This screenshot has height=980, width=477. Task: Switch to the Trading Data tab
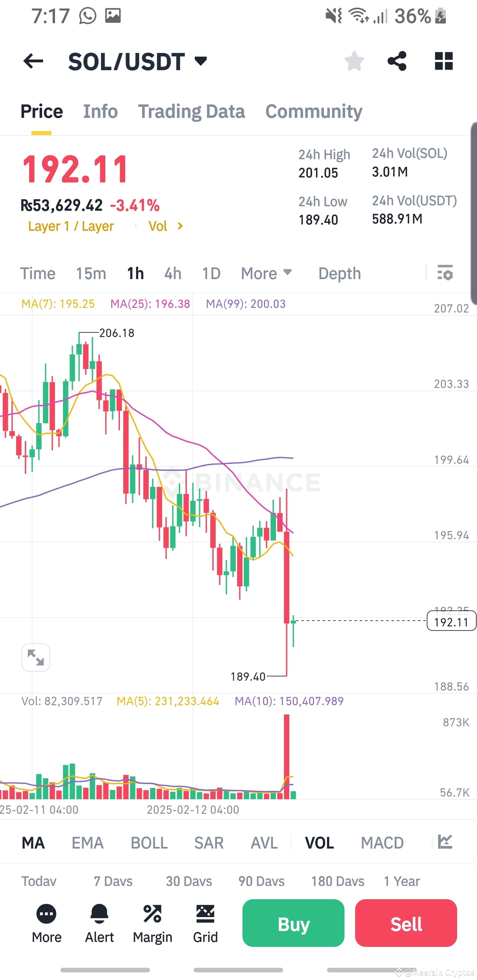click(192, 111)
